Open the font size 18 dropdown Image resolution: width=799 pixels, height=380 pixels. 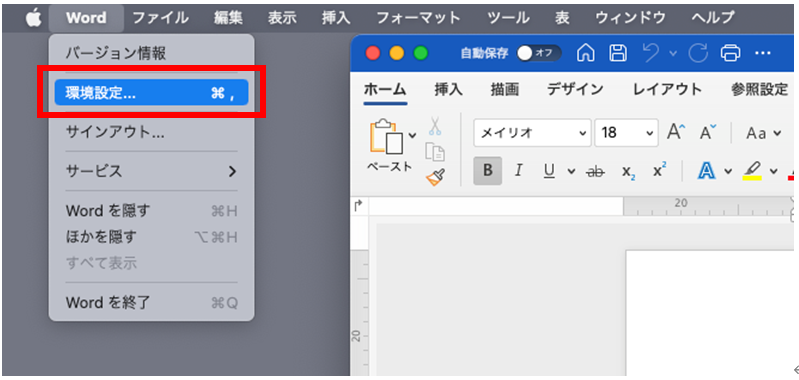tap(649, 133)
